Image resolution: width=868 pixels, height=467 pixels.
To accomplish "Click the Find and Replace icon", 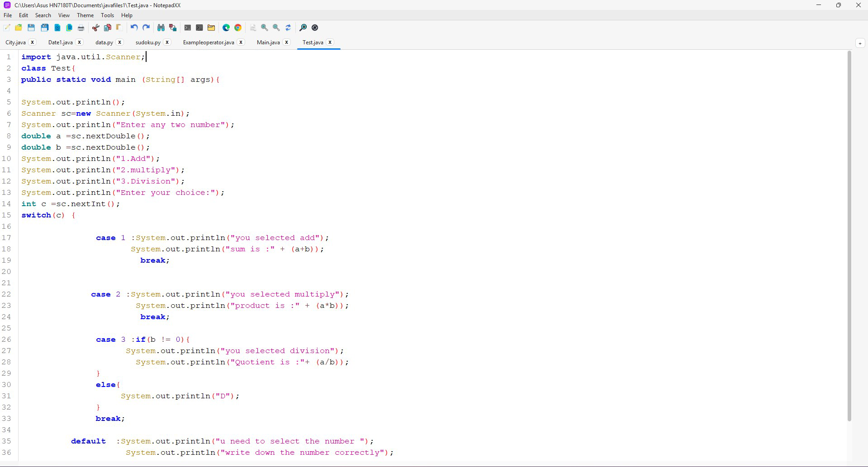I will click(172, 28).
